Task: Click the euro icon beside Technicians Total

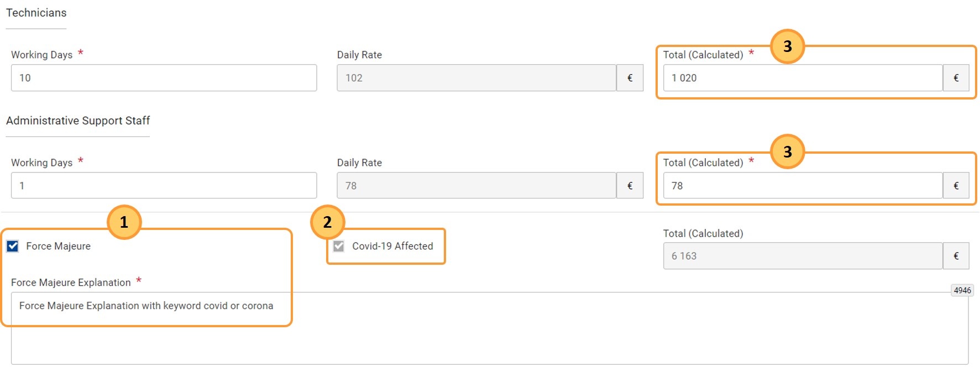Action: click(956, 78)
